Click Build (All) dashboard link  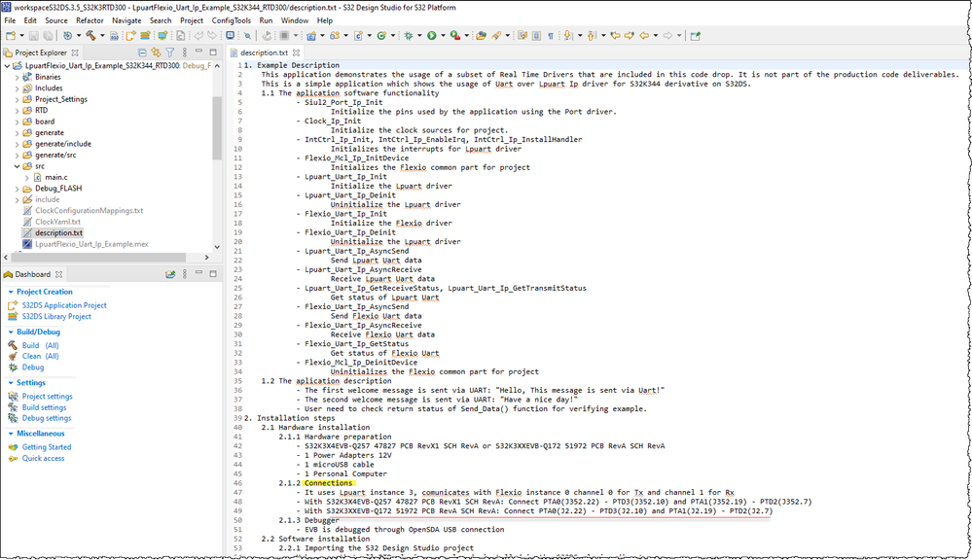pos(40,346)
